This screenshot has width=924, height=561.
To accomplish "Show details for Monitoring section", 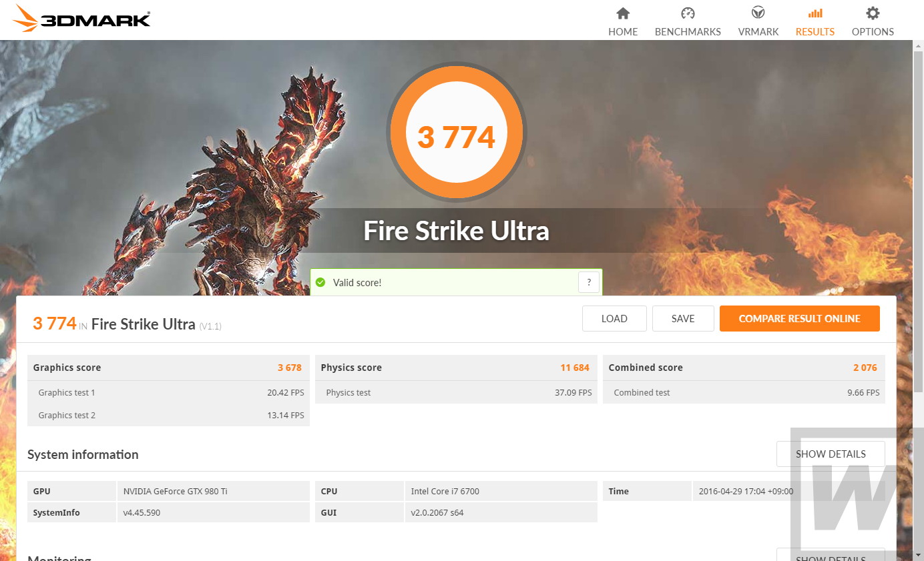I will tap(831, 555).
